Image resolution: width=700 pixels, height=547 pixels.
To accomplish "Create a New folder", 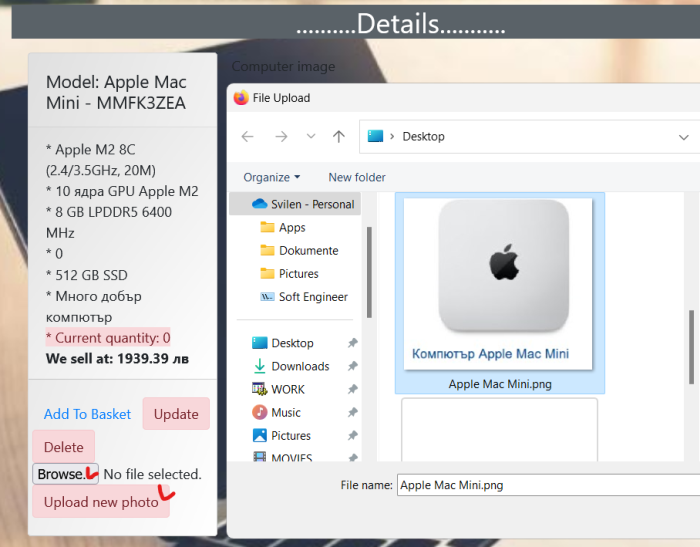I will (357, 177).
